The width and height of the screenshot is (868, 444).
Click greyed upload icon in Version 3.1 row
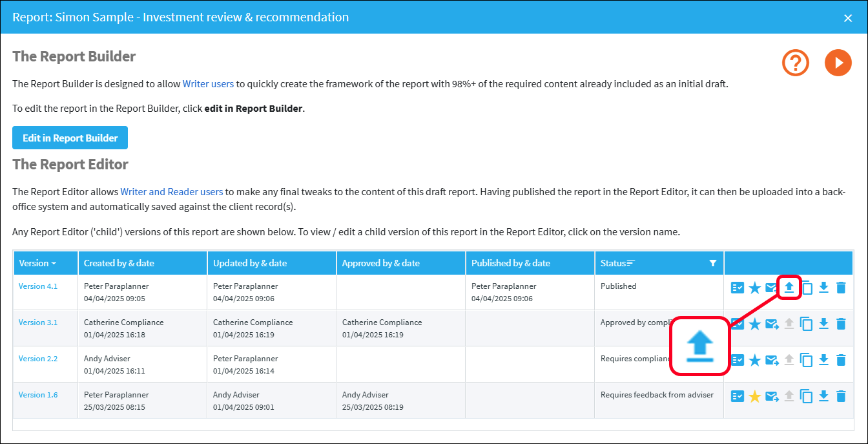coord(789,324)
